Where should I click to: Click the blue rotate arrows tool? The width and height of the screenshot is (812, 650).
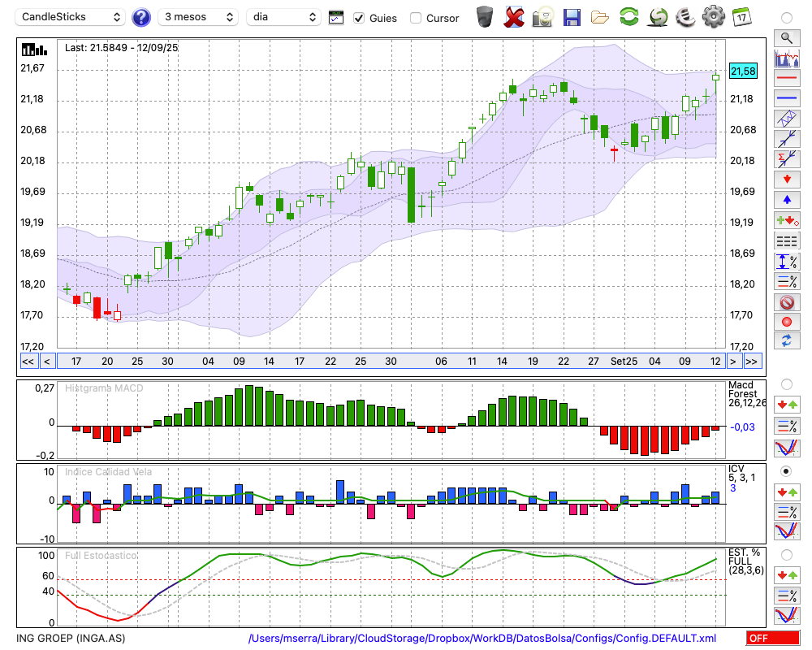click(787, 341)
